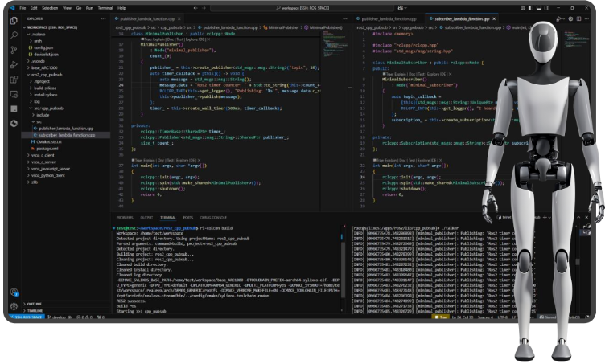Open the Edit menu
Screen dimensions: 605x364
(x=34, y=8)
